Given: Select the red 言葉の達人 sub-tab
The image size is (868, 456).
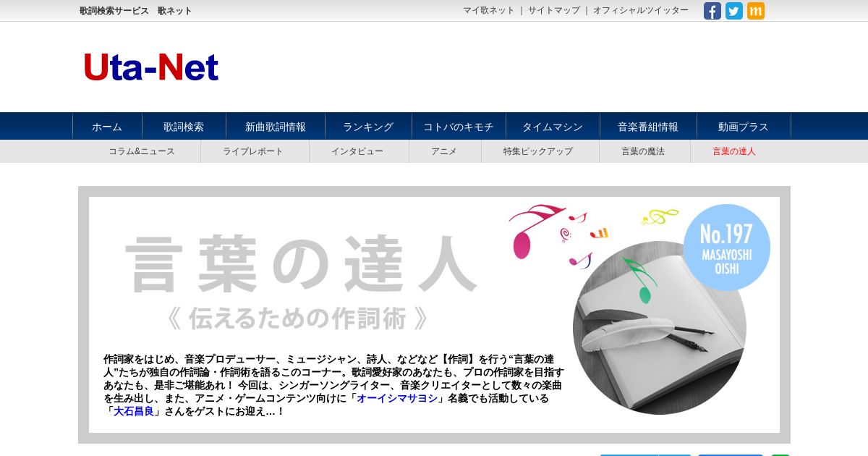Looking at the screenshot, I should [x=734, y=151].
